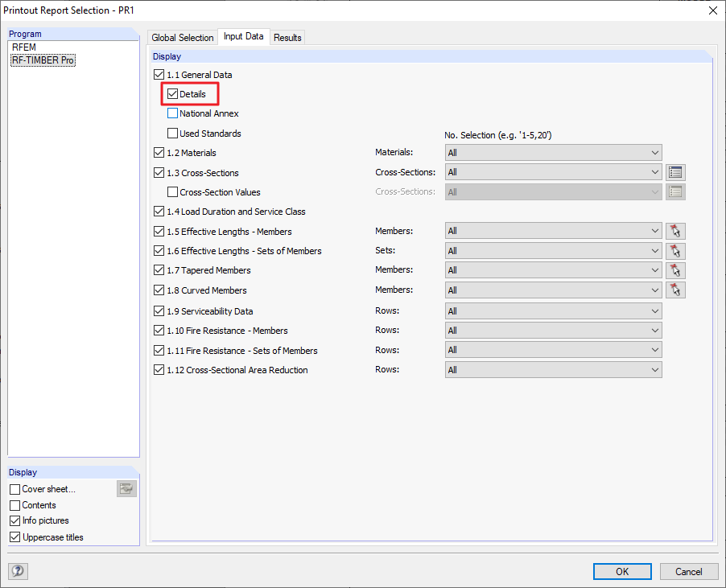This screenshot has height=588, width=726.
Task: Select RFEM in the Program list
Action: click(x=23, y=47)
